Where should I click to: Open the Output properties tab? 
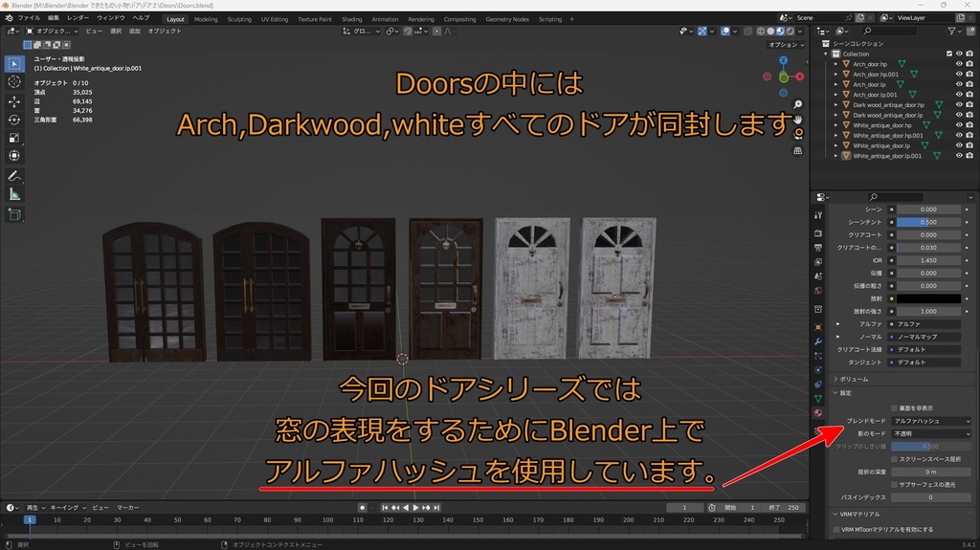(x=818, y=248)
